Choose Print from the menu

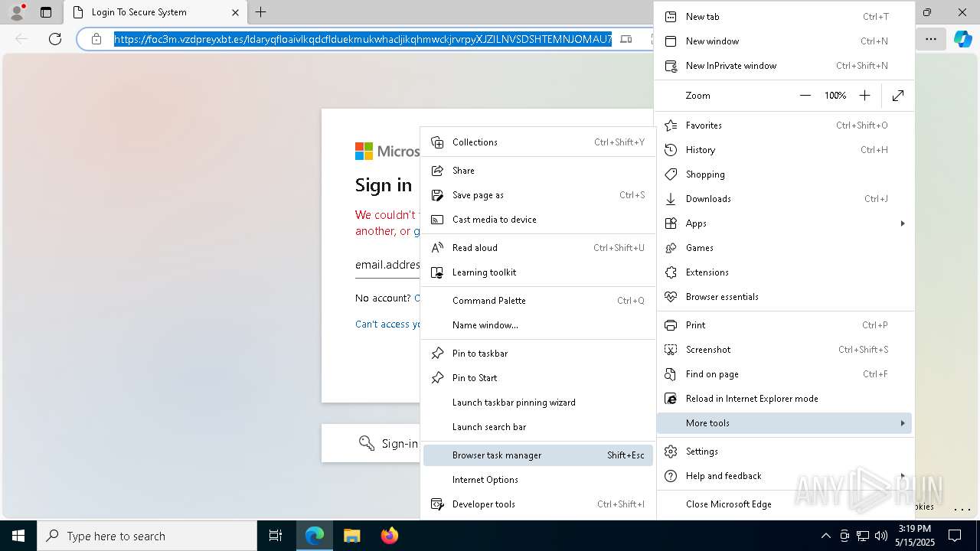[x=785, y=325]
